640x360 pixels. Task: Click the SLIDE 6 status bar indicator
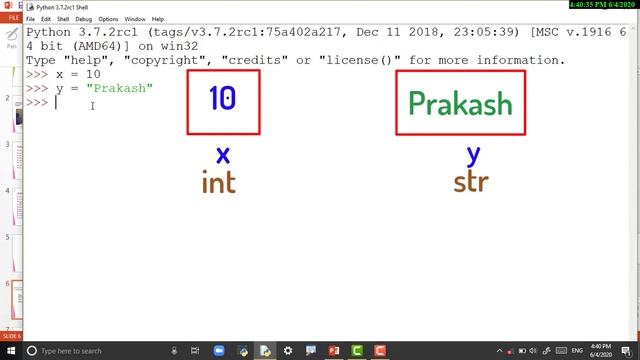(x=11, y=336)
